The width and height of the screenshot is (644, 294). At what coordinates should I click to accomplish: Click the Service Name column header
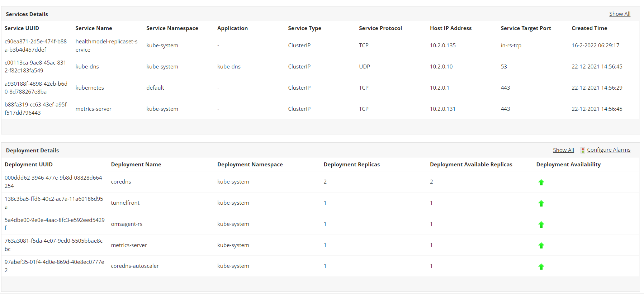[x=94, y=28]
